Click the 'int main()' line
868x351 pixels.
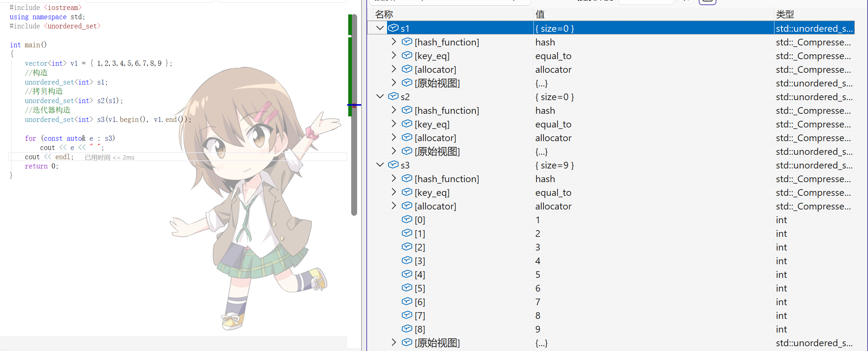point(28,45)
